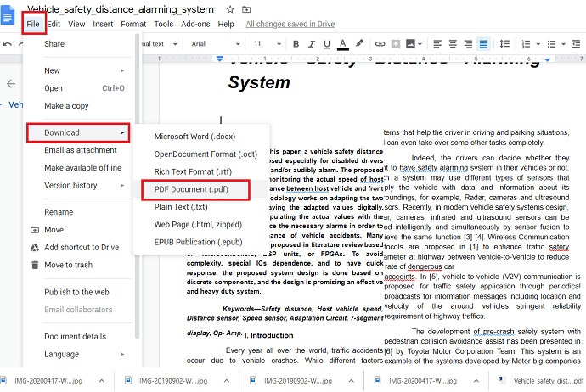Click the insert link icon
The height and width of the screenshot is (392, 586).
[x=380, y=44]
